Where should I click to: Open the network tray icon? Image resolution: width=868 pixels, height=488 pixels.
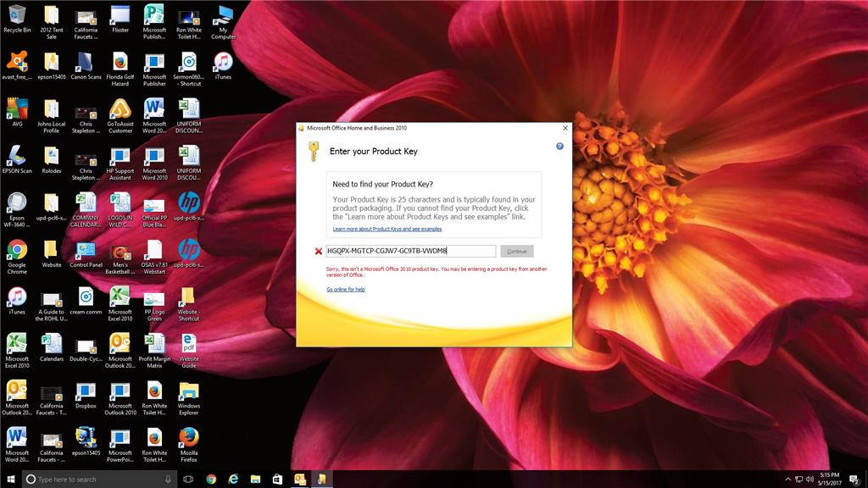click(798, 480)
